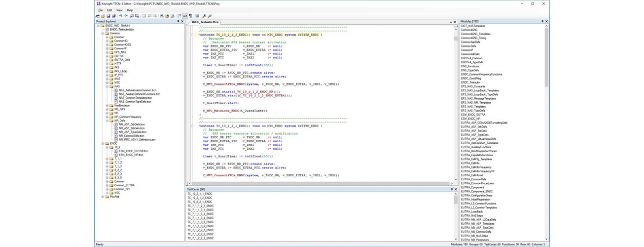Select TC_7_1_1_3_1_ENDC in the TestCases list
The image size is (644, 247).
[x=201, y=210]
